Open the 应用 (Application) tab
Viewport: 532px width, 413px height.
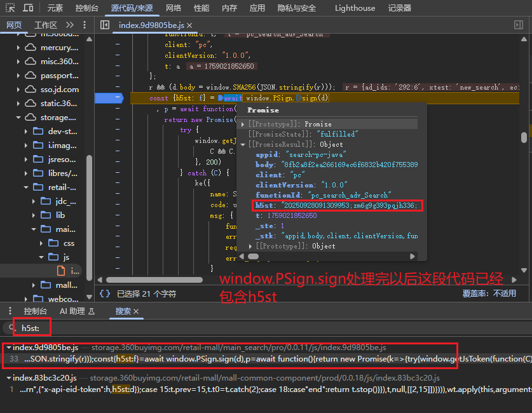tap(257, 8)
